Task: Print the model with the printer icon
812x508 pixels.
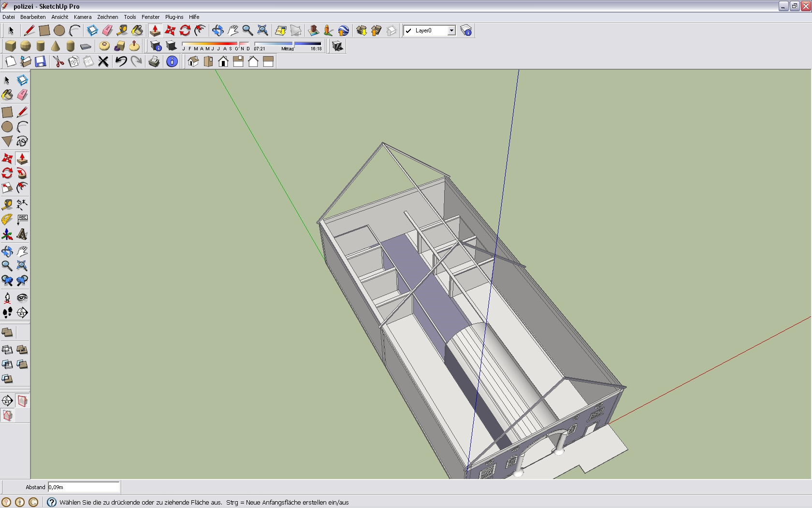Action: tap(154, 61)
